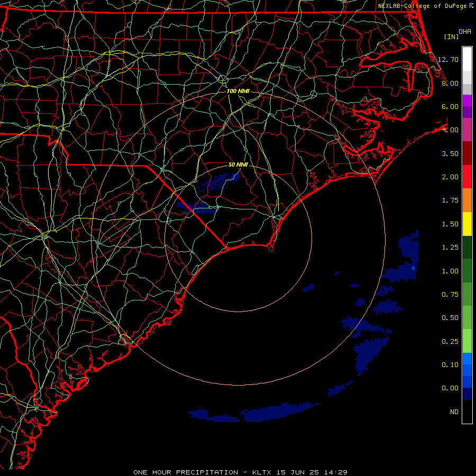The height and width of the screenshot is (476, 476).
Task: Pick the bright red swatch beside 2.00
Action: (x=467, y=177)
